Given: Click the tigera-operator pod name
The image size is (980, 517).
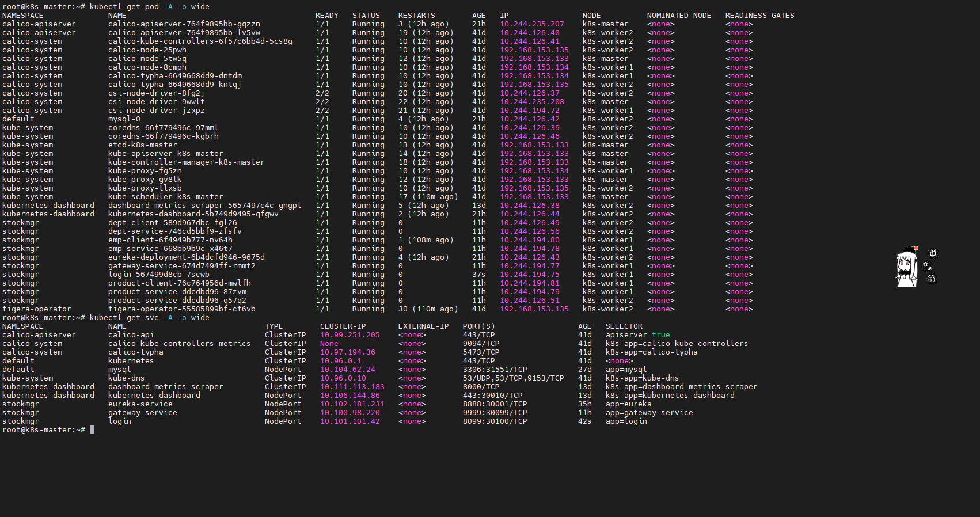Looking at the screenshot, I should (181, 309).
